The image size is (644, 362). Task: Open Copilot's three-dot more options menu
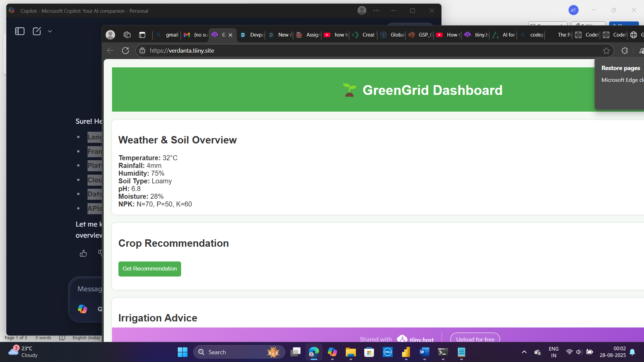tap(376, 11)
